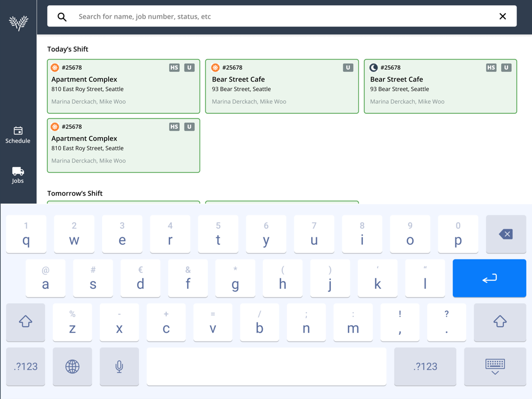Click the search magnifier icon

coord(62,16)
